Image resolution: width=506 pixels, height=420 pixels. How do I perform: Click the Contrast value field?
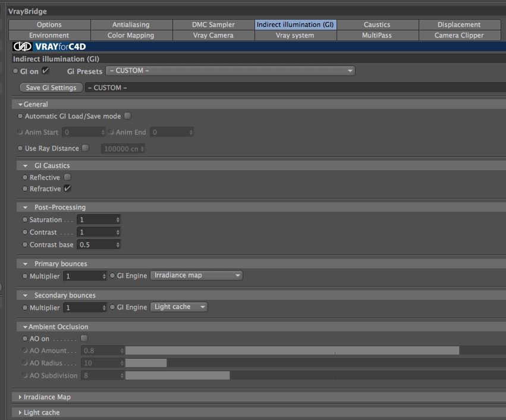pyautogui.click(x=96, y=232)
